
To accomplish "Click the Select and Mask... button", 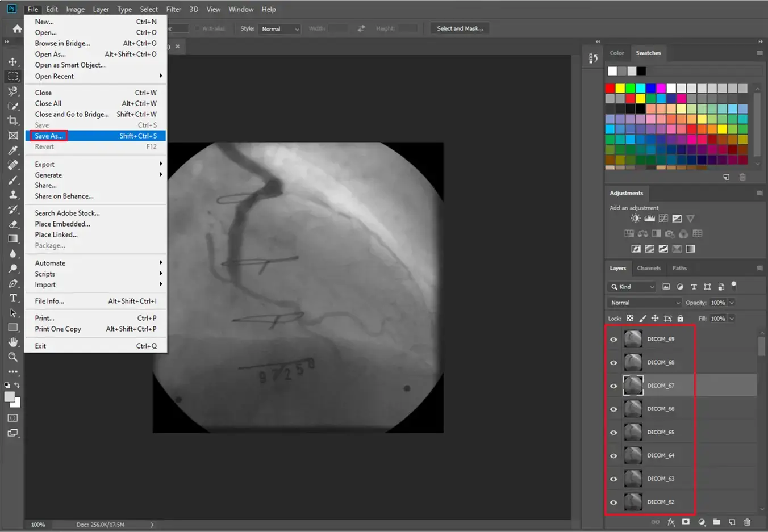I will click(460, 28).
